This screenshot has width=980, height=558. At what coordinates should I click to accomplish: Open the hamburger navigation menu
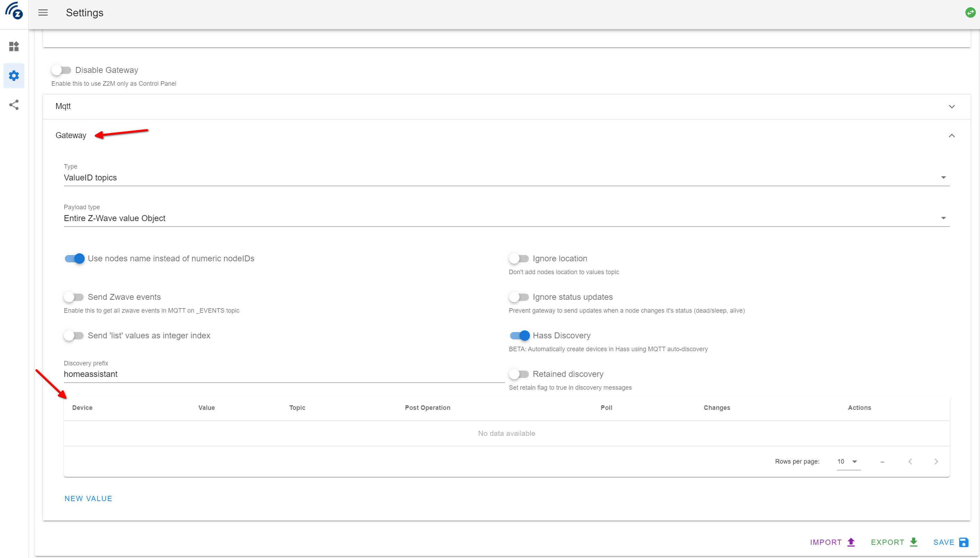43,12
